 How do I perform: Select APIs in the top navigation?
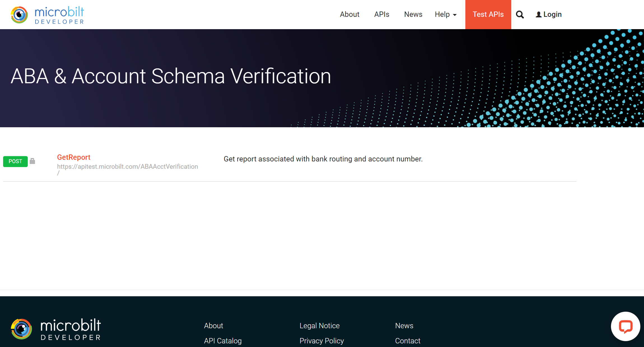click(x=382, y=14)
